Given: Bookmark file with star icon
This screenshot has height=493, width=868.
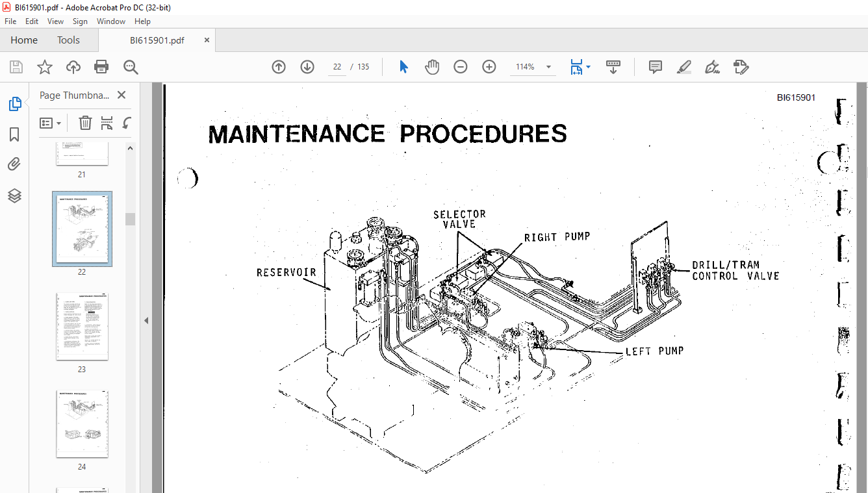Looking at the screenshot, I should (x=44, y=67).
